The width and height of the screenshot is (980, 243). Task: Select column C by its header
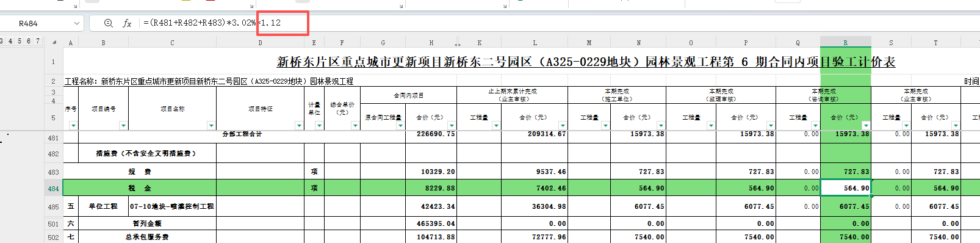tap(172, 42)
